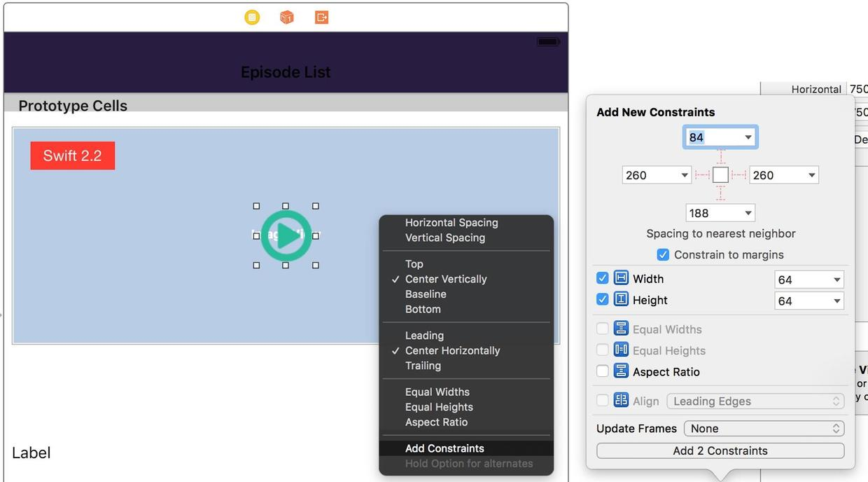Click the Prototype Cells header text
The height and width of the screenshot is (482, 868).
pos(73,106)
